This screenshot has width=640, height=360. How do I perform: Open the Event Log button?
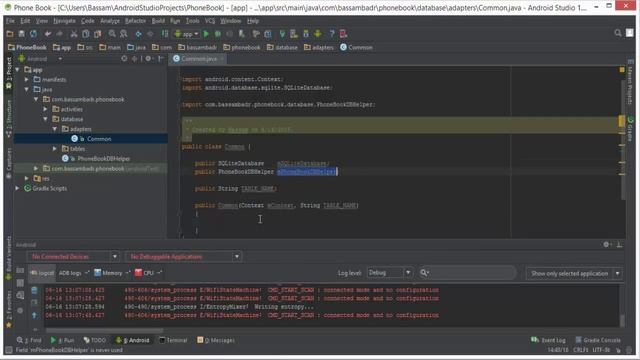point(548,340)
